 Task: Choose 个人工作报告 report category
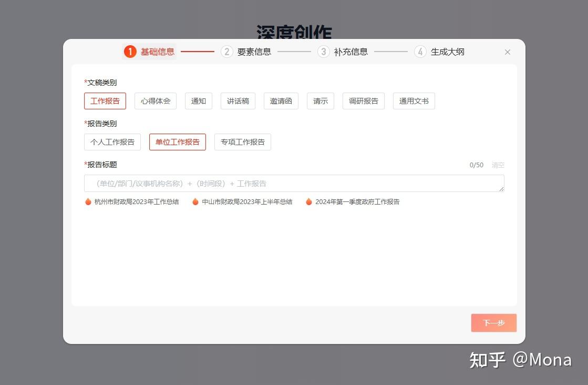(112, 142)
